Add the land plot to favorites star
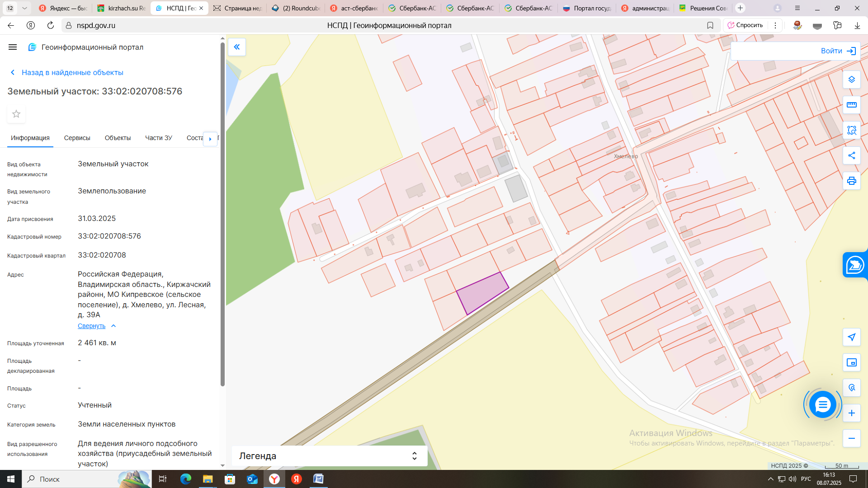Viewport: 868px width, 488px height. [x=16, y=114]
